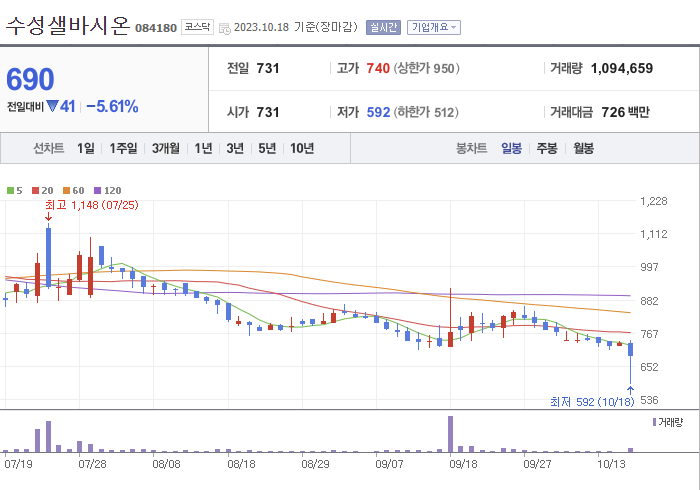
Task: Click the blue down-triangle change icon
Action: (x=52, y=106)
